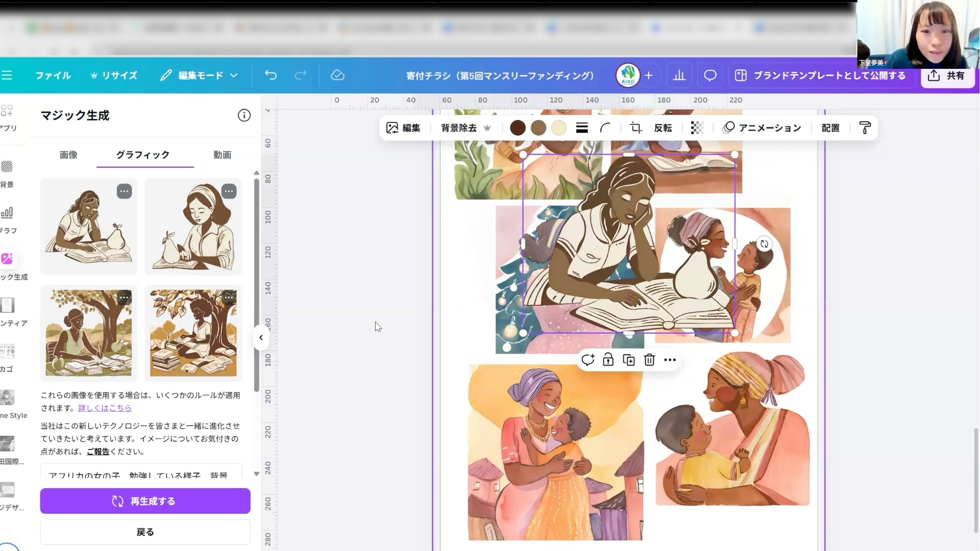Click the ご報告 link

click(97, 452)
